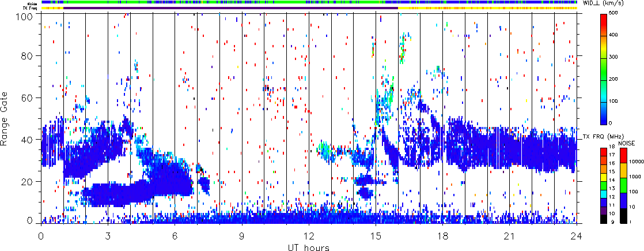Click the 18 MHz label in TX FRQ legend
Viewport: 644px width, 251px height.
612,147
